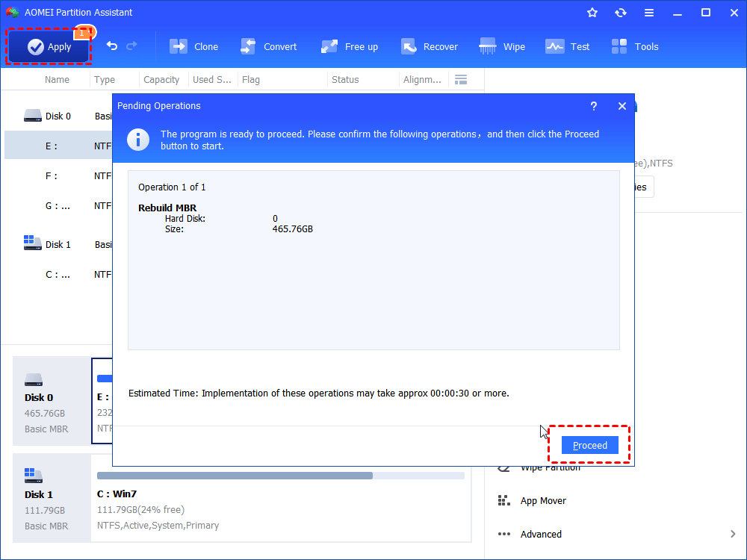Click the Redo arrow icon

coord(131,46)
